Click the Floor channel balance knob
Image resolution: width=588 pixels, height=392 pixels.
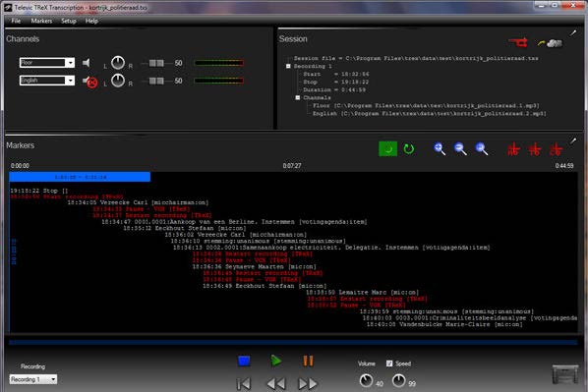point(118,63)
